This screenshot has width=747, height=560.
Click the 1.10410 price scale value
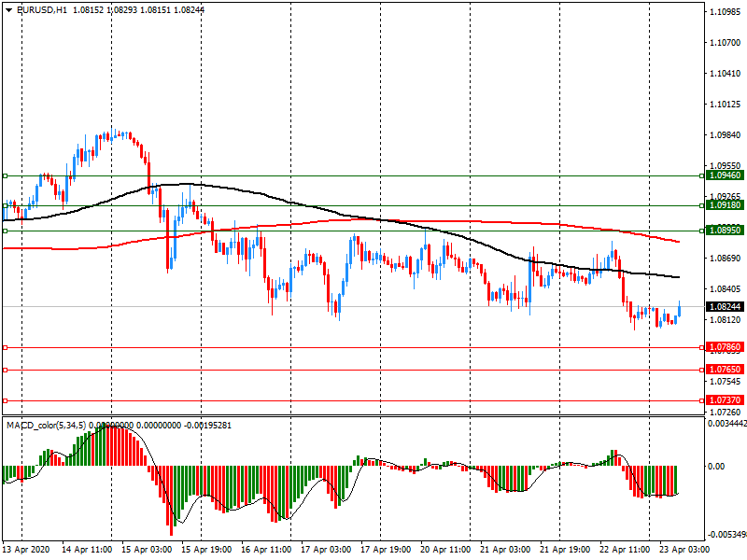[726, 74]
